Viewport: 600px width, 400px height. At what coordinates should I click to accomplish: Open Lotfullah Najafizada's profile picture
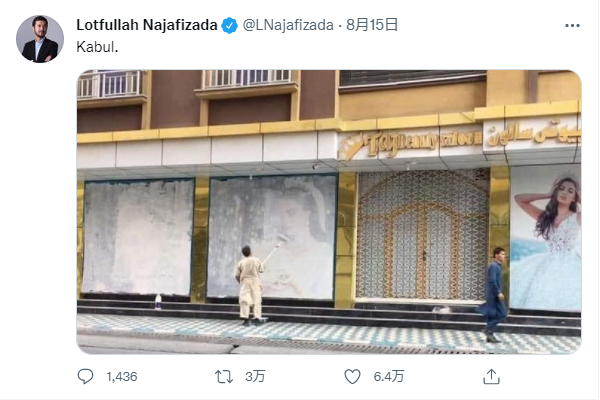(x=40, y=39)
